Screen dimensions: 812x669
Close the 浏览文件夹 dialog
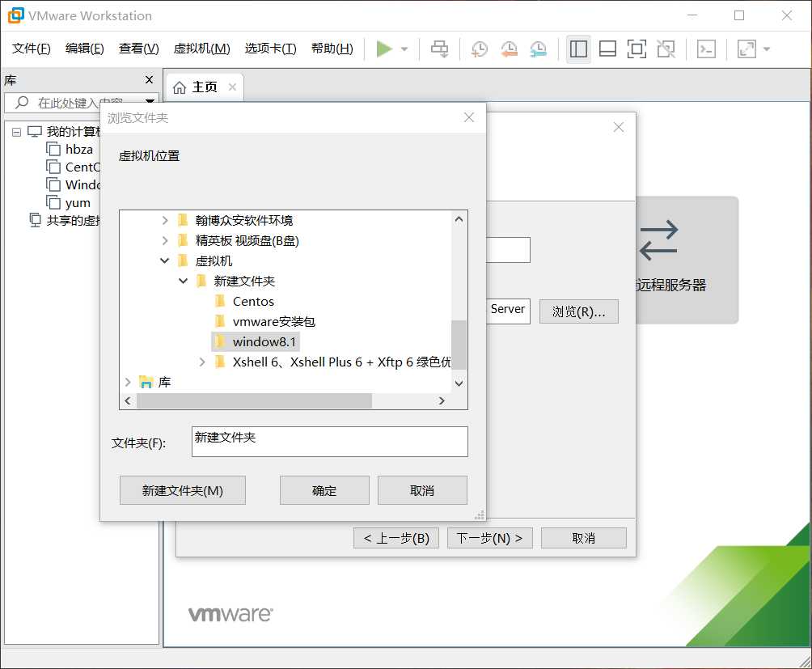tap(469, 117)
